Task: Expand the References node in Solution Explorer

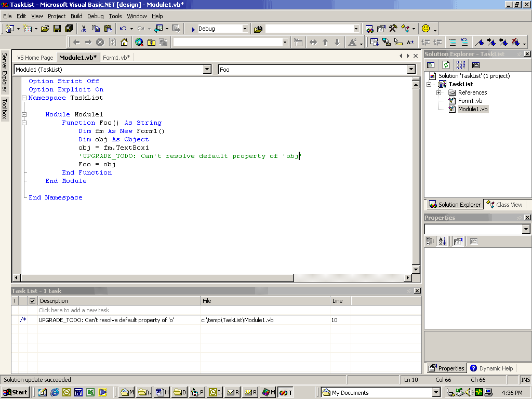Action: click(x=439, y=92)
